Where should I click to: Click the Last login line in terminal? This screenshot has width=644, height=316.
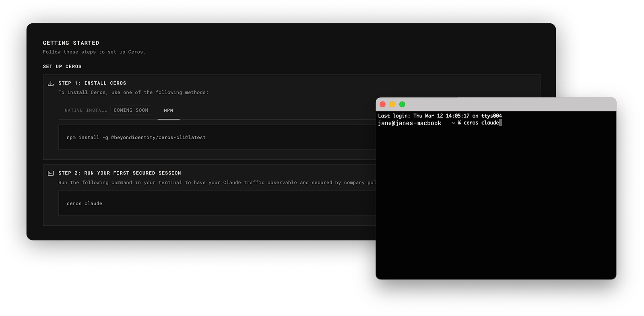[x=440, y=116]
